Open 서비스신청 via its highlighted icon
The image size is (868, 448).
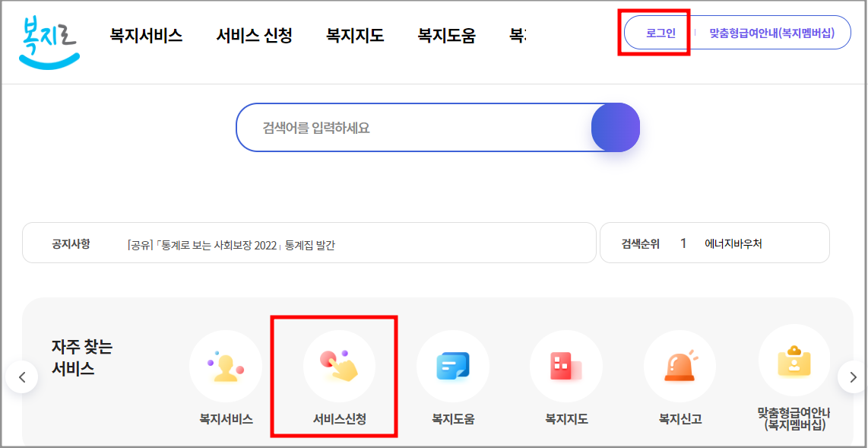pos(339,365)
